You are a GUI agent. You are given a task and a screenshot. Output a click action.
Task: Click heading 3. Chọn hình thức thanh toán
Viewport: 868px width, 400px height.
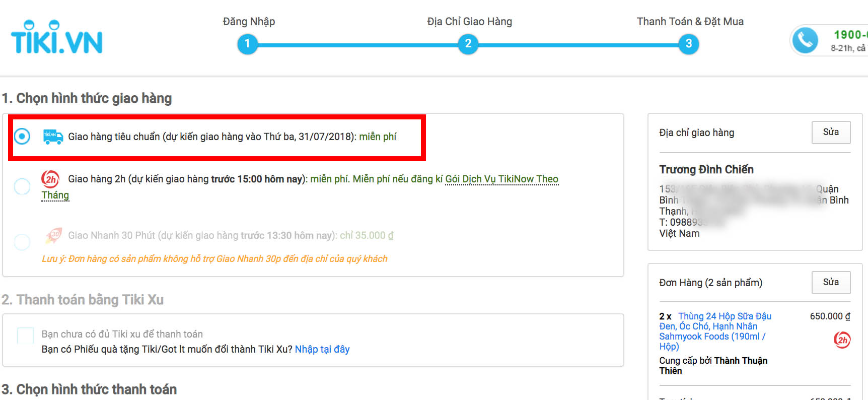(90, 389)
